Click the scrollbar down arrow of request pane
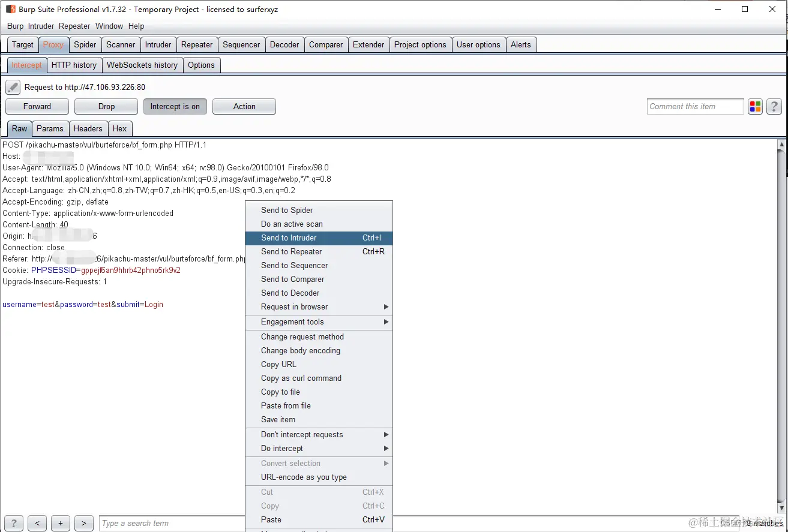 point(781,509)
